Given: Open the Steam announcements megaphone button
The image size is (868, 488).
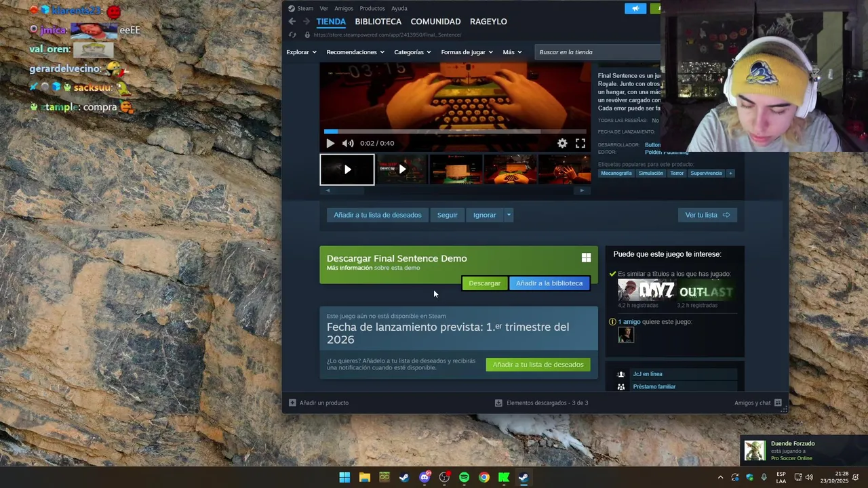Looking at the screenshot, I should click(635, 8).
